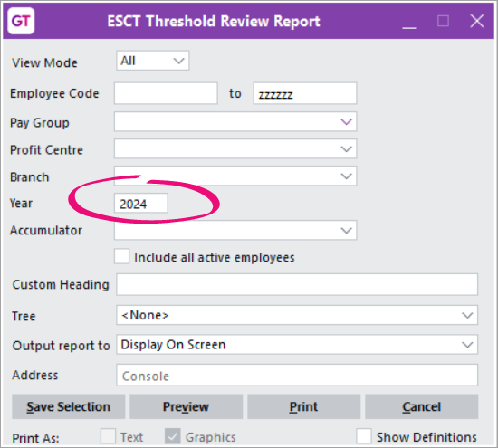Click the Print button
Image resolution: width=498 pixels, height=448 pixels.
304,406
